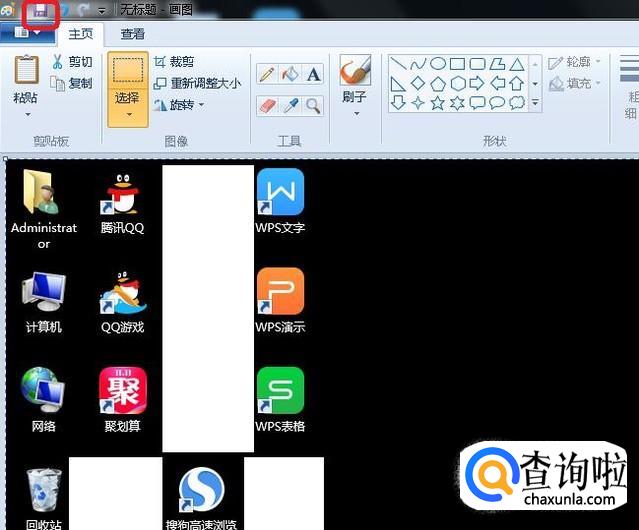Expand the shapes gallery more arrow
The width and height of the screenshot is (639, 530).
[535, 102]
